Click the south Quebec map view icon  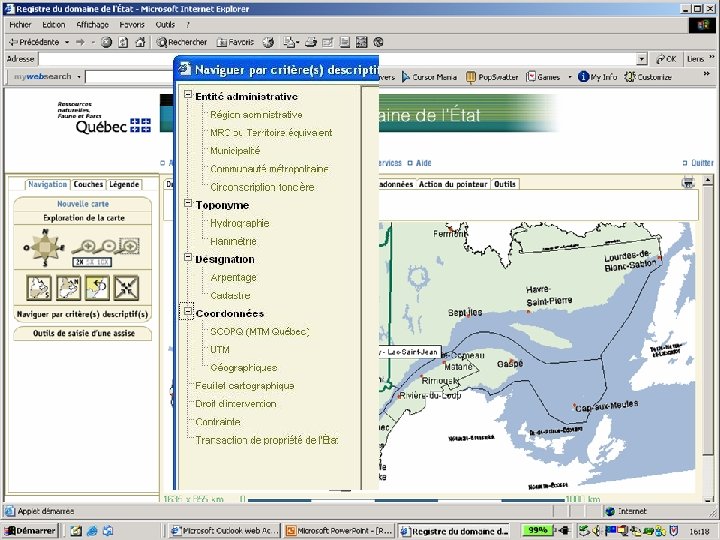point(39,288)
